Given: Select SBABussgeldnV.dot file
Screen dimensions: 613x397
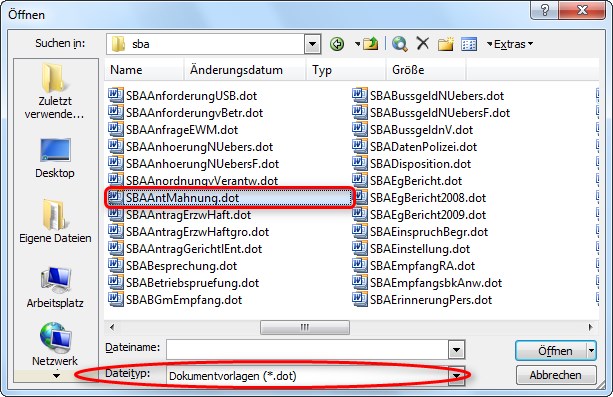Looking at the screenshot, I should [412, 129].
